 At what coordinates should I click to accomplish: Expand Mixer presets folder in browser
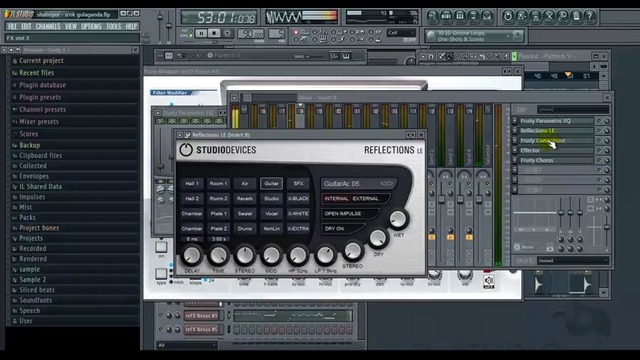(39, 122)
